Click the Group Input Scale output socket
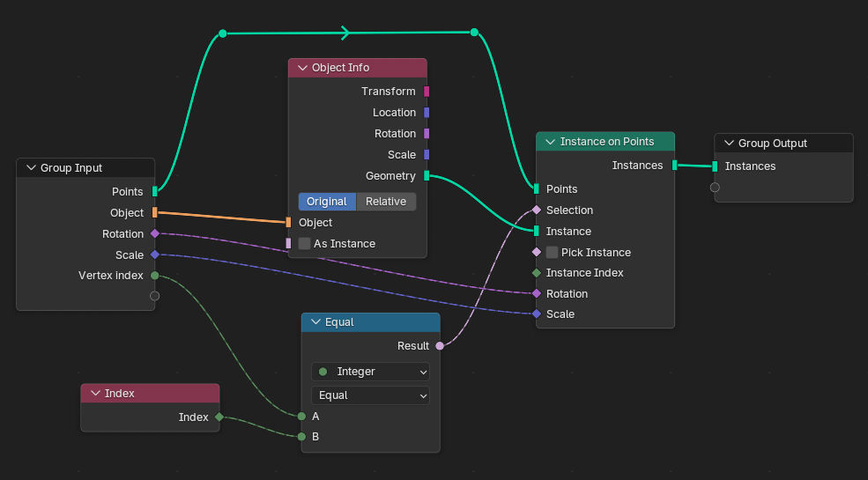The width and height of the screenshot is (868, 480). coord(155,255)
